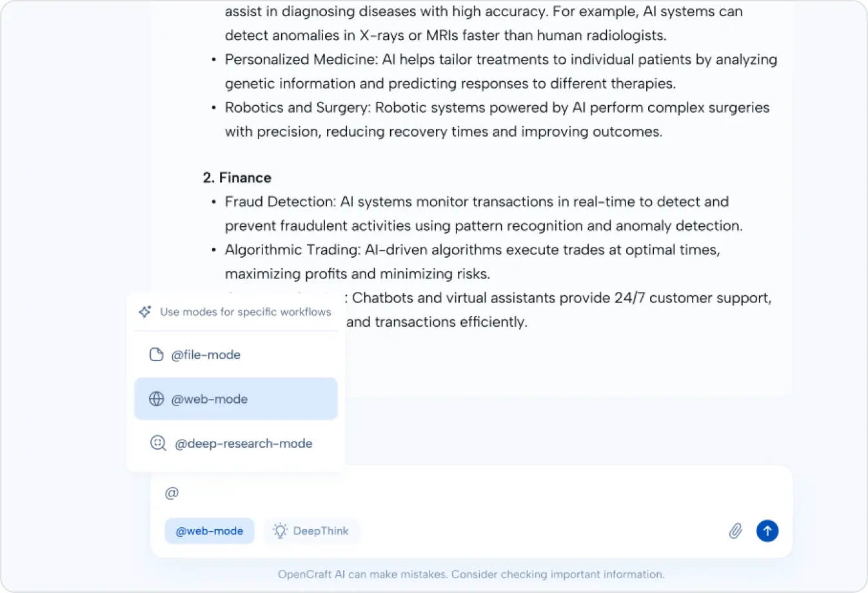Viewport: 868px width, 593px height.
Task: Toggle the @web-mode chip below the input
Action: tap(210, 531)
